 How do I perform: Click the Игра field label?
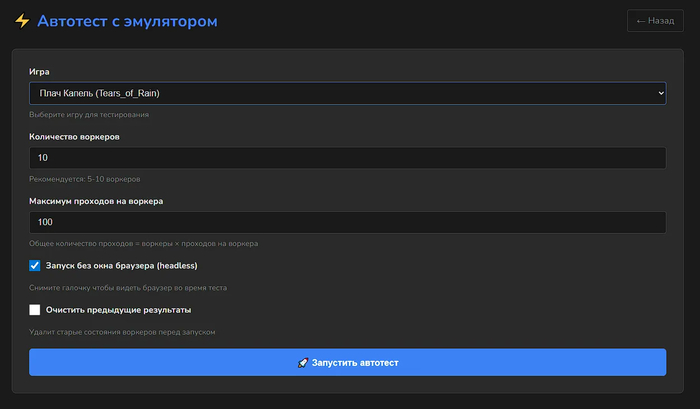[x=39, y=72]
